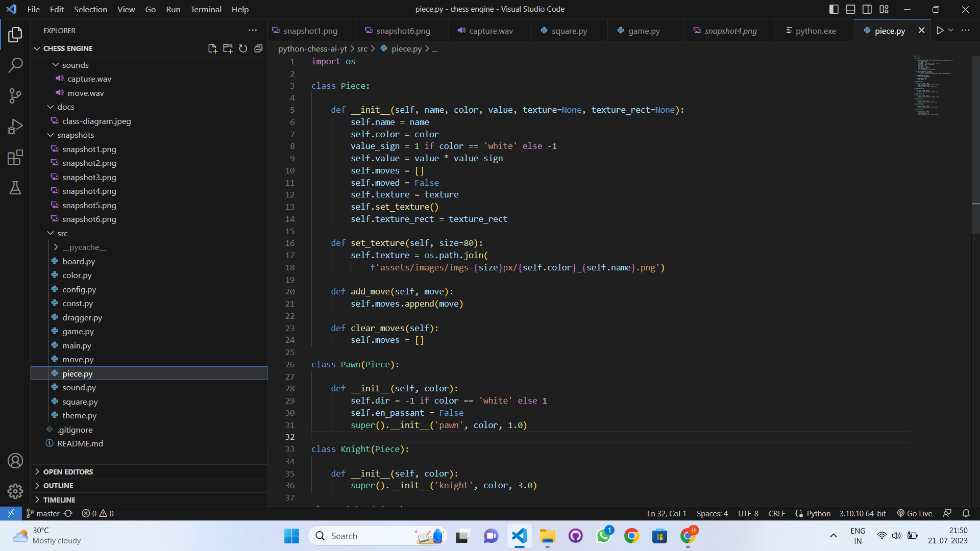The height and width of the screenshot is (551, 980).
Task: Toggle the bottom panel layout
Action: tap(850, 9)
